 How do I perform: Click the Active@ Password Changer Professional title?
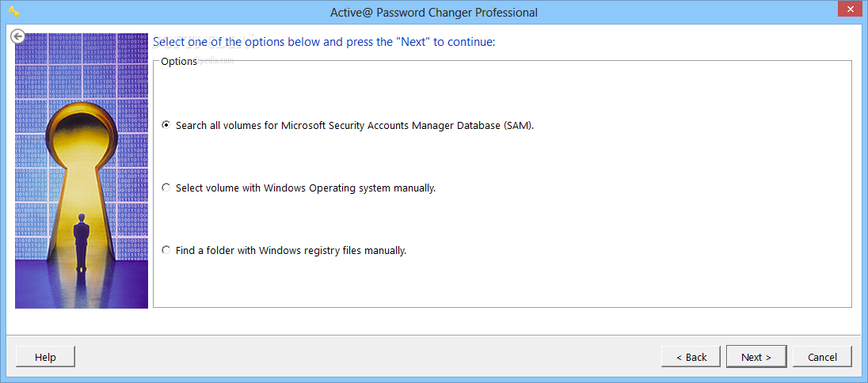pyautogui.click(x=433, y=12)
